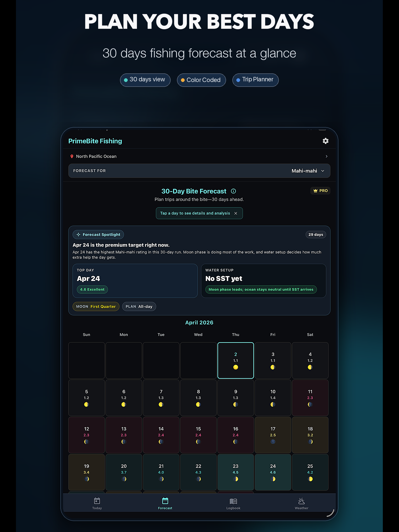Click the April 2026 month heading
Viewport: 399px width, 532px height.
click(x=199, y=322)
